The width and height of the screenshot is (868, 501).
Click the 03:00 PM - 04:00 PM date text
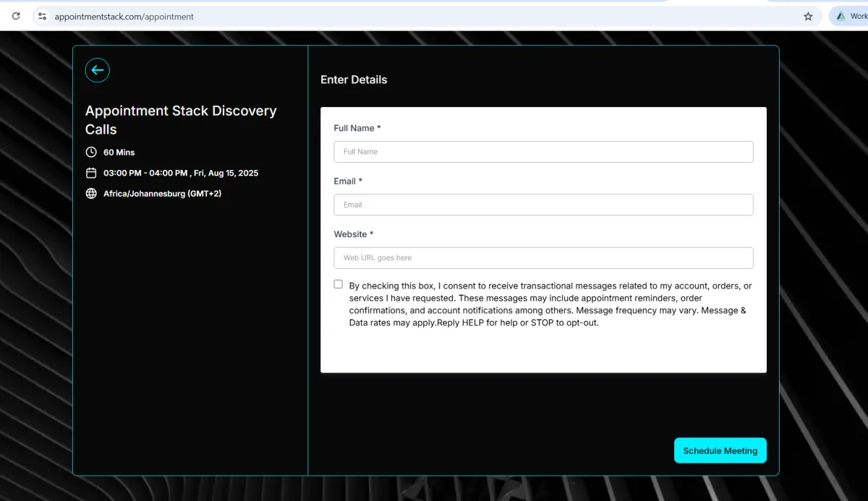(x=181, y=173)
